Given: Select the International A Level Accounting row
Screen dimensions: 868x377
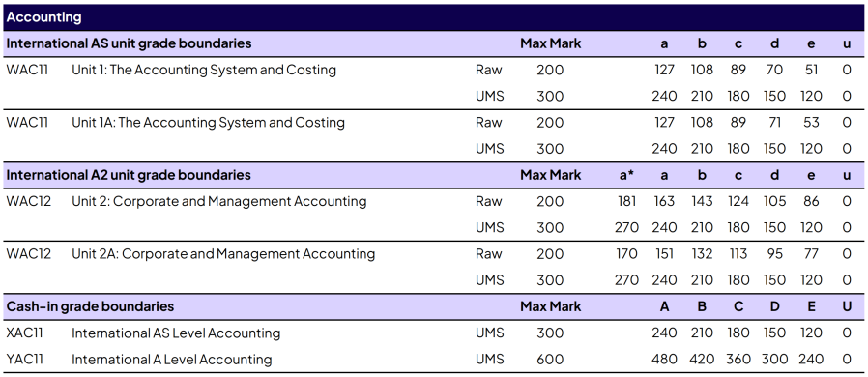Looking at the screenshot, I should [x=434, y=360].
